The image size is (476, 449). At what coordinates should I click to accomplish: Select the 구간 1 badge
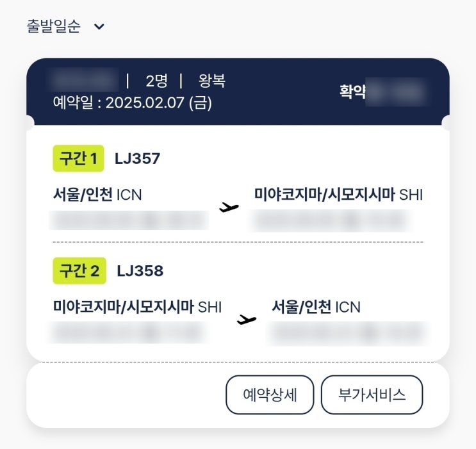(x=78, y=158)
